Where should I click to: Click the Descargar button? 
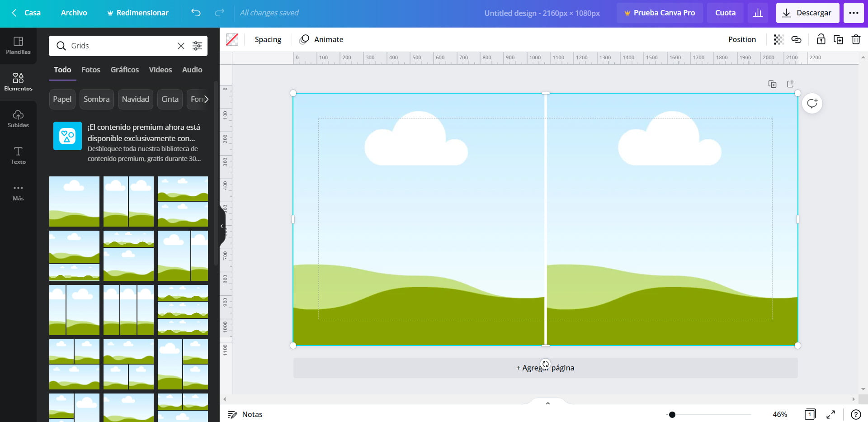(807, 13)
